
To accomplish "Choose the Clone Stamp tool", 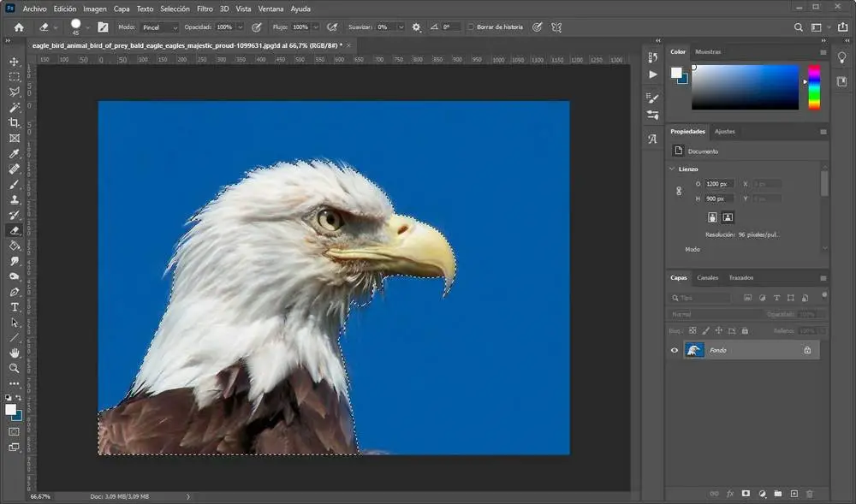I will tap(15, 199).
